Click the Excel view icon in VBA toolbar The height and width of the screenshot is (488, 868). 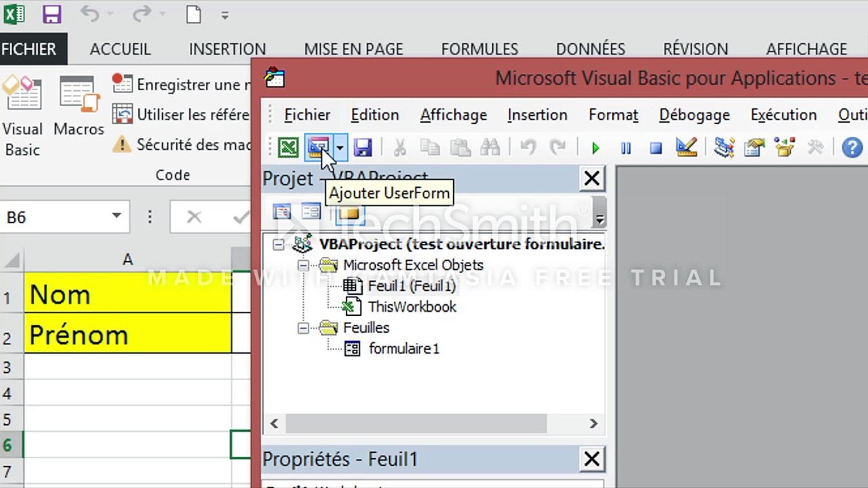click(x=288, y=147)
